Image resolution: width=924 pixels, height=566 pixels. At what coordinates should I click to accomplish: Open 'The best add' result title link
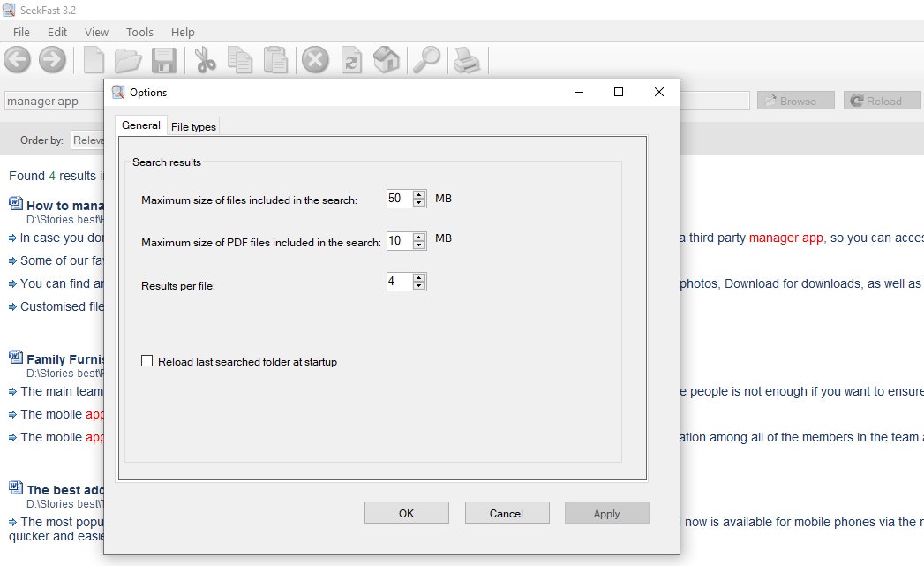tap(64, 490)
